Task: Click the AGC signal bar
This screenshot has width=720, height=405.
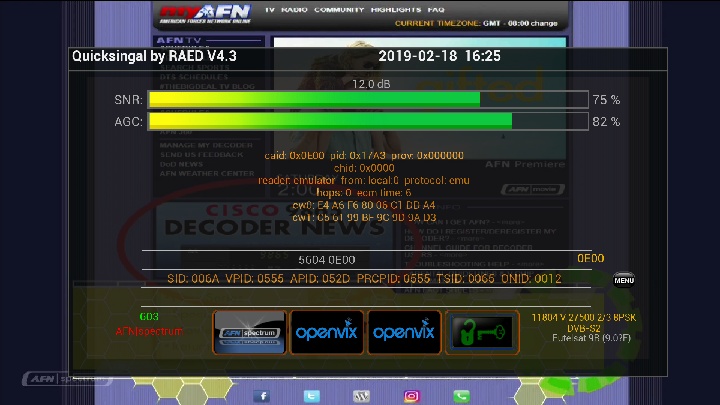Action: pyautogui.click(x=368, y=122)
